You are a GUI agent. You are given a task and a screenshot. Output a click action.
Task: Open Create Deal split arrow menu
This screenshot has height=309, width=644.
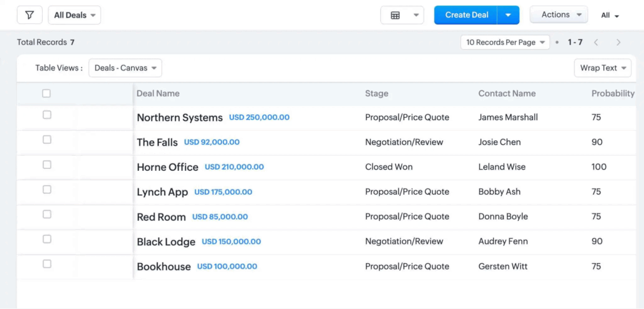coord(508,15)
